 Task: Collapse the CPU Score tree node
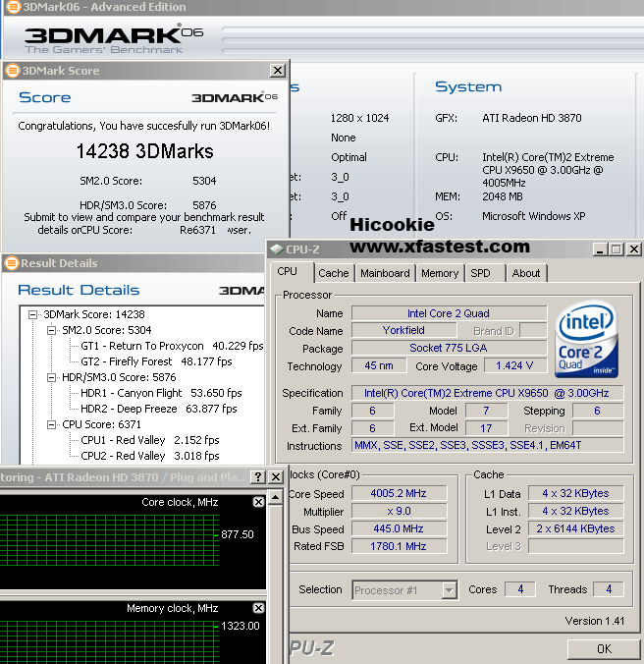(52, 424)
